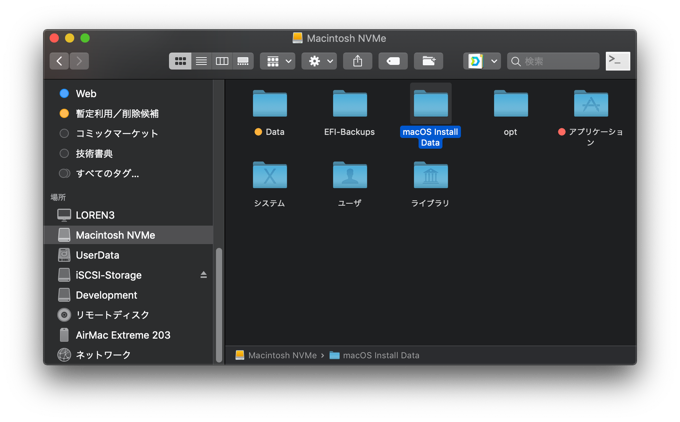Select the システム folder icon

270,175
